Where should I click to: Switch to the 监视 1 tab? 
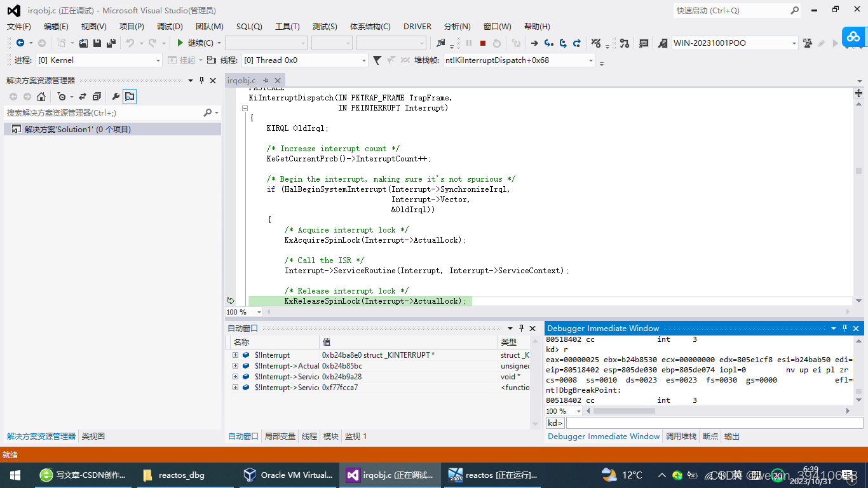(x=356, y=436)
